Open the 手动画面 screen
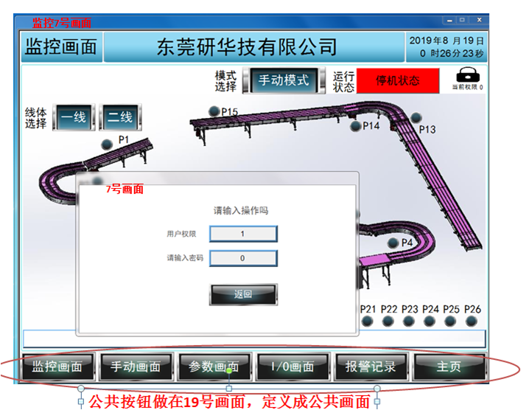 (x=136, y=366)
